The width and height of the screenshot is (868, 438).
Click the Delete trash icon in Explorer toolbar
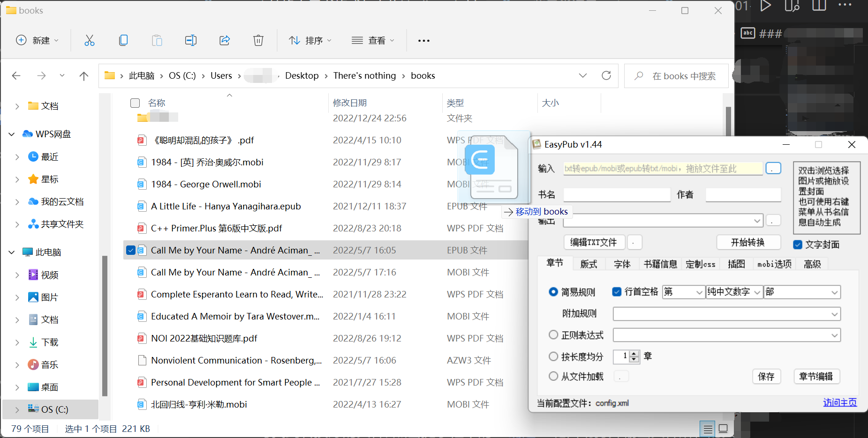[258, 40]
